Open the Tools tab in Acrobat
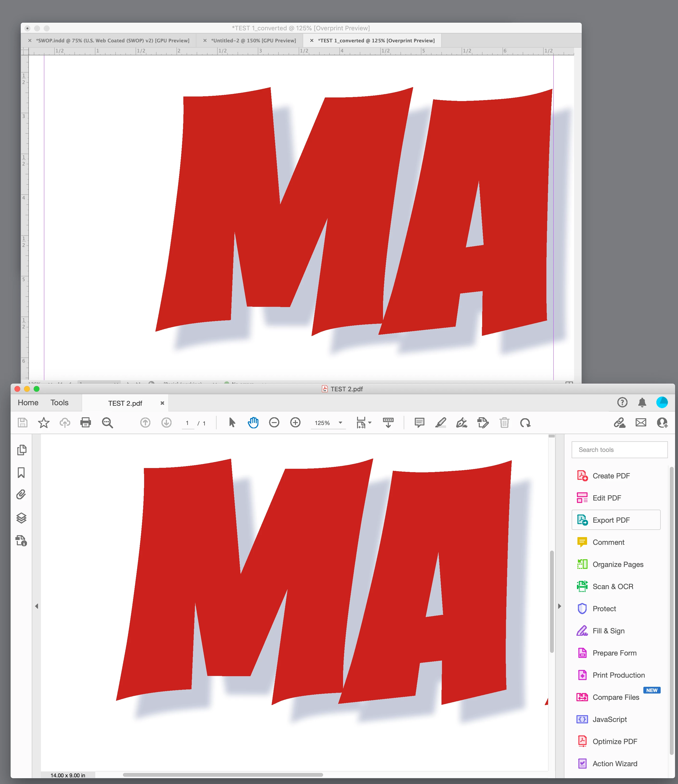 (x=59, y=403)
